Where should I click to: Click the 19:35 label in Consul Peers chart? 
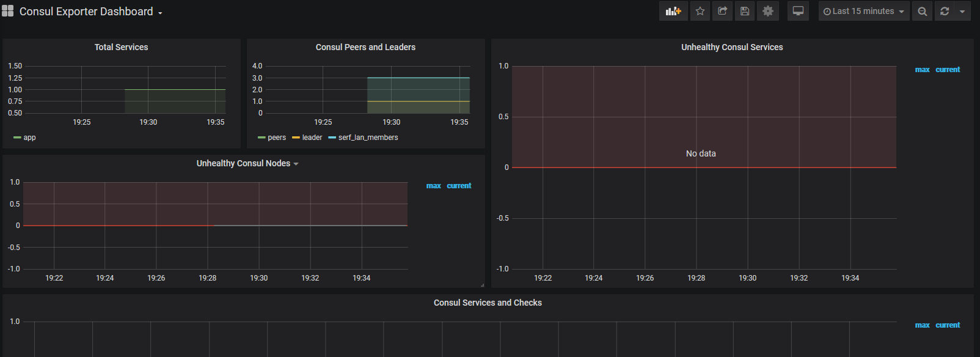point(459,122)
